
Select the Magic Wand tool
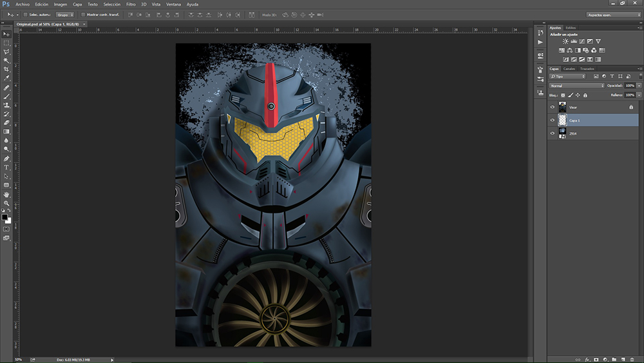click(6, 61)
